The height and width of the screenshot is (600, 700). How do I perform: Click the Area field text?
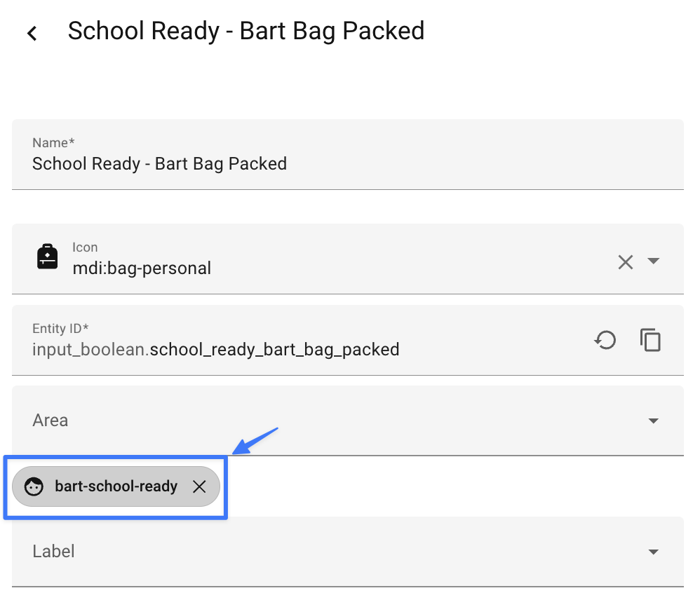point(51,421)
